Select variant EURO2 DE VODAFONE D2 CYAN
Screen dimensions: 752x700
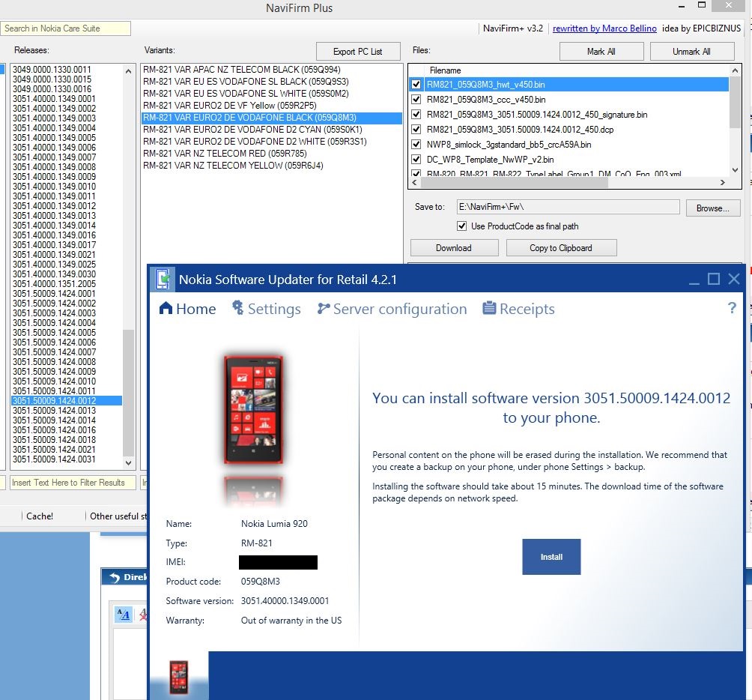[272, 130]
